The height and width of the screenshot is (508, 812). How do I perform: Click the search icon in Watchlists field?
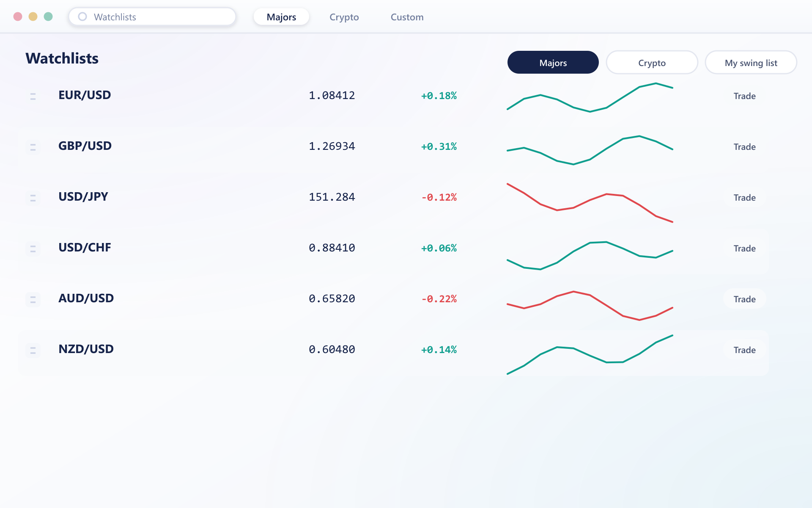[x=82, y=17]
